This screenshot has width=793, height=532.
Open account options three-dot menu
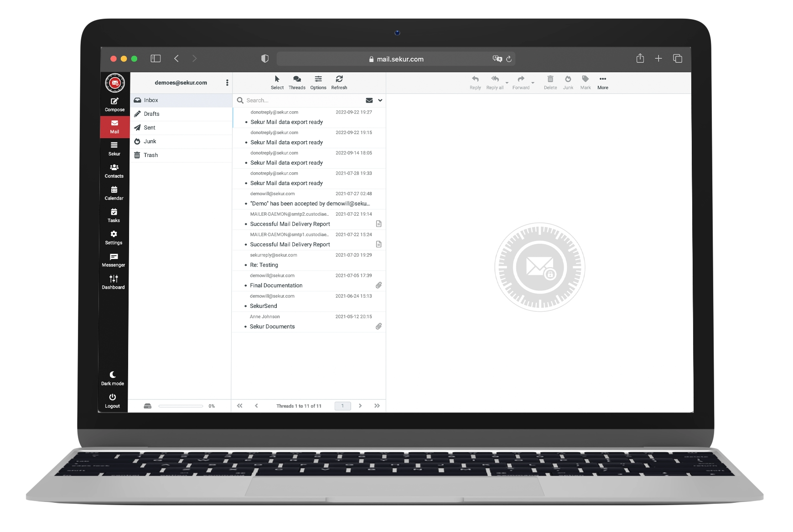click(227, 83)
